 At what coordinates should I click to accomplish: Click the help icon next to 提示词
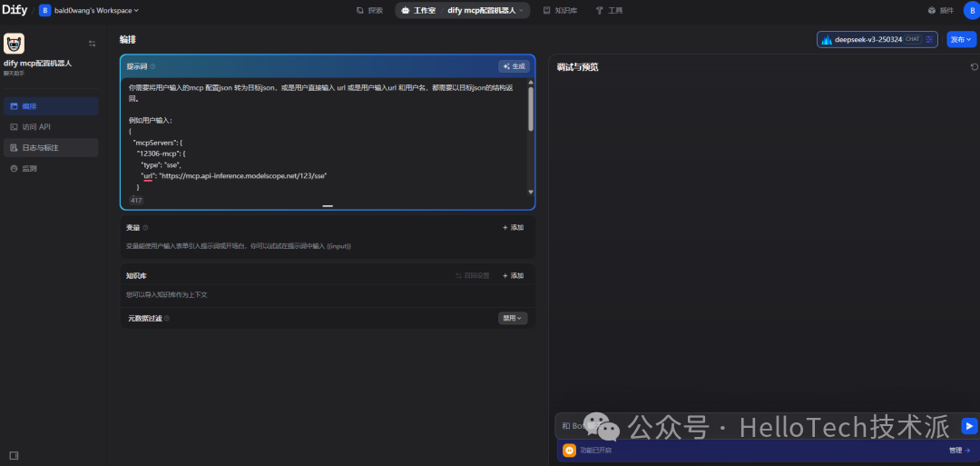coord(152,66)
